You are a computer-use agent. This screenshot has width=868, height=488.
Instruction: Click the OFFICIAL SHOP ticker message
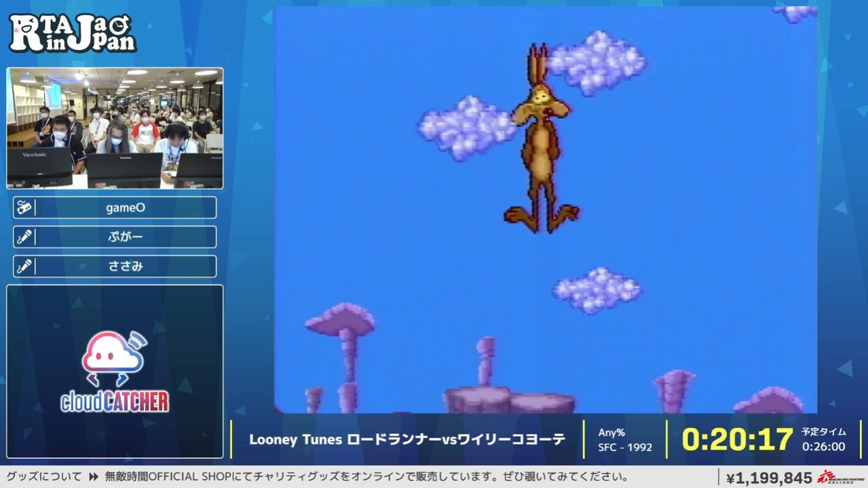pyautogui.click(x=366, y=477)
